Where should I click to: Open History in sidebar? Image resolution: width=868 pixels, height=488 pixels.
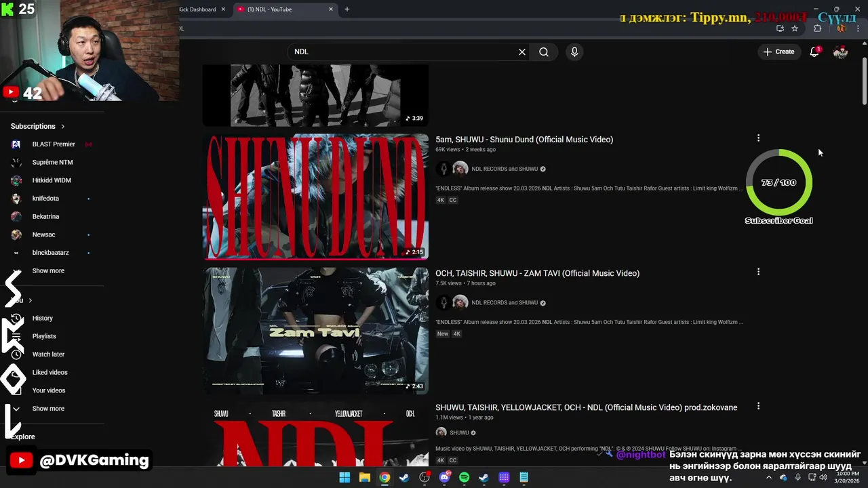pyautogui.click(x=42, y=318)
